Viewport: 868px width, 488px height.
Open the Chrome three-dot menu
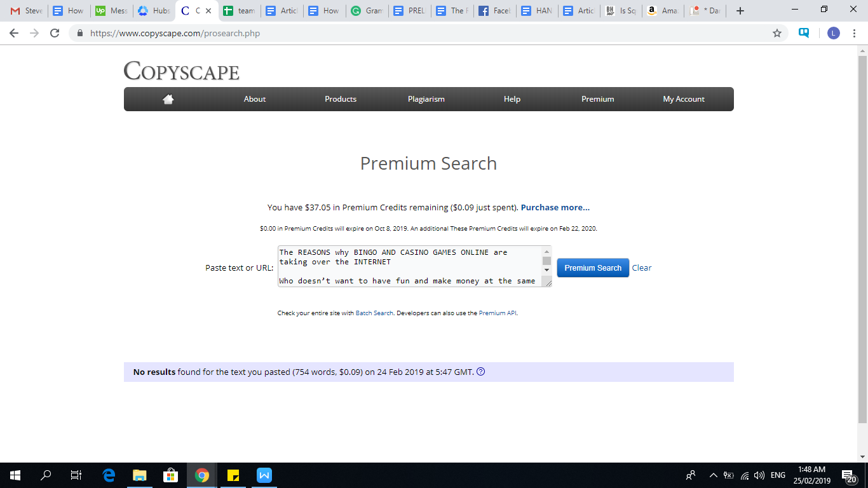tap(854, 33)
